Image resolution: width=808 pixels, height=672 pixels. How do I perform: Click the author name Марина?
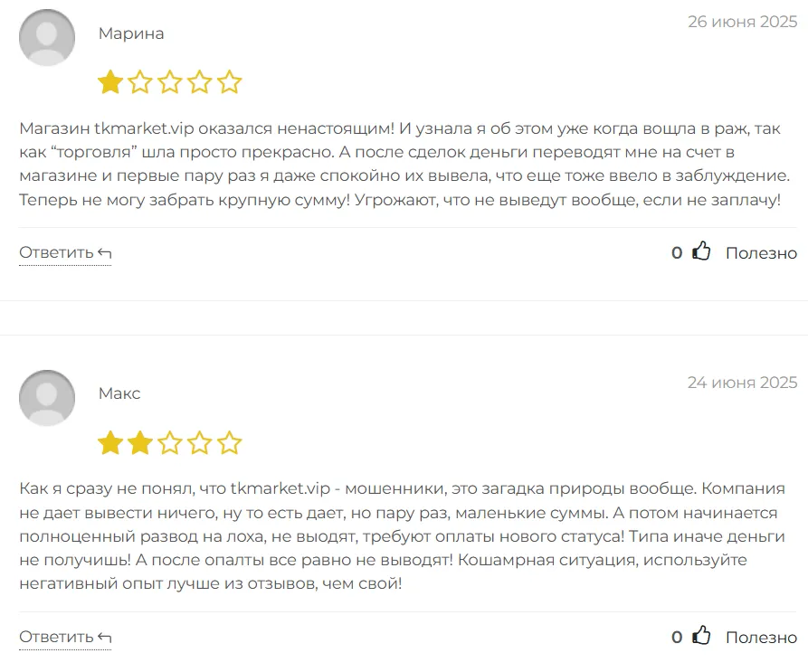pos(131,34)
